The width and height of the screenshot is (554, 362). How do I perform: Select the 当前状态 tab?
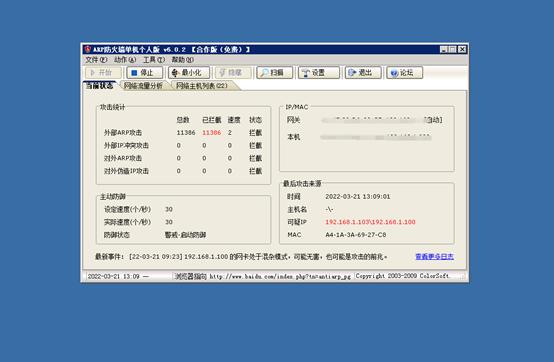pos(100,85)
